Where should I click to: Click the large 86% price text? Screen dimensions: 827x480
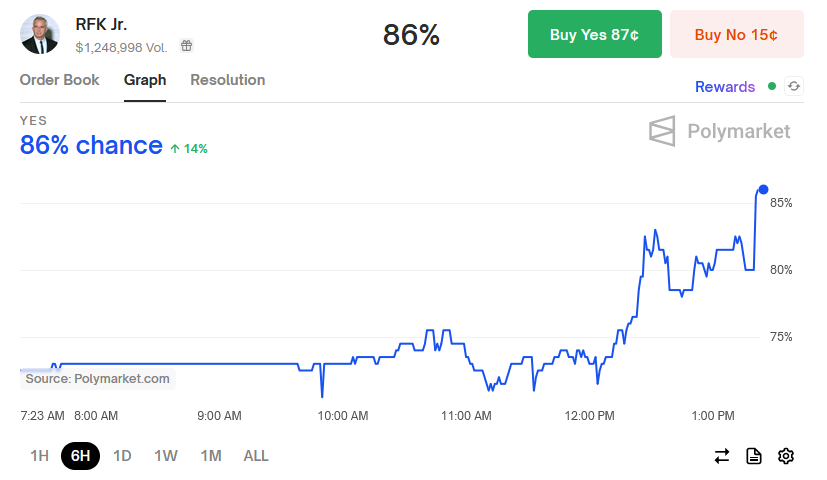tap(411, 35)
